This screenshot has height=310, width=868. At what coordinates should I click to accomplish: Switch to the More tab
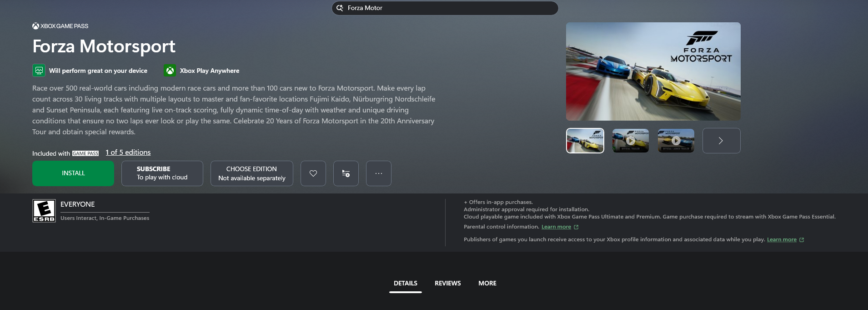(x=487, y=283)
